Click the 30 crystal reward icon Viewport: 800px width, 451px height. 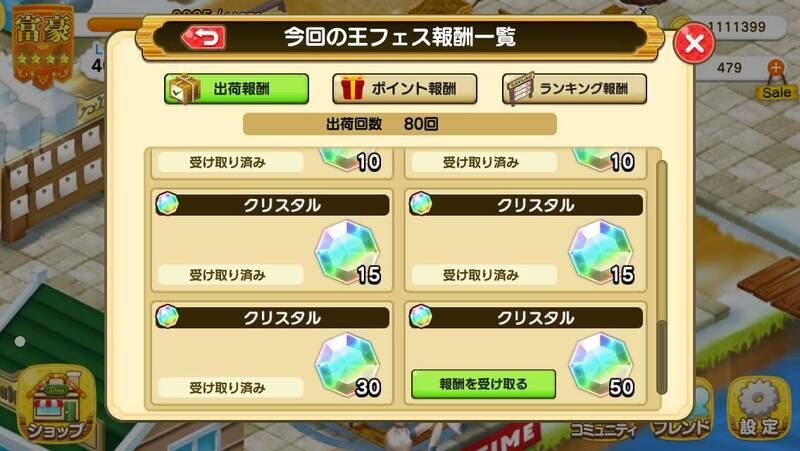coord(347,365)
